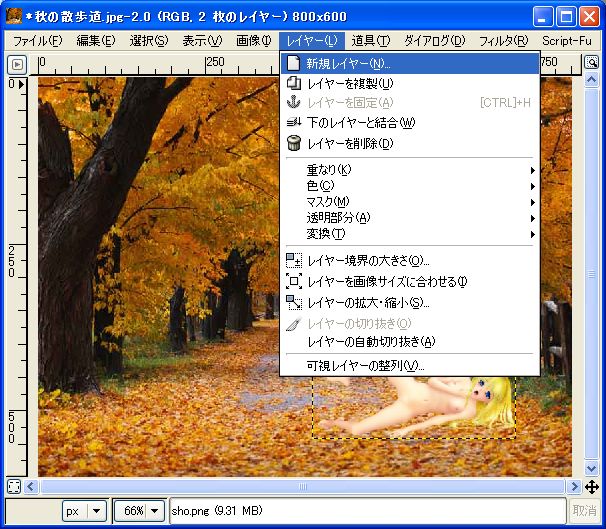Screen dimensions: 606x529
Task: Expand the 色 submenu
Action: [x=410, y=186]
